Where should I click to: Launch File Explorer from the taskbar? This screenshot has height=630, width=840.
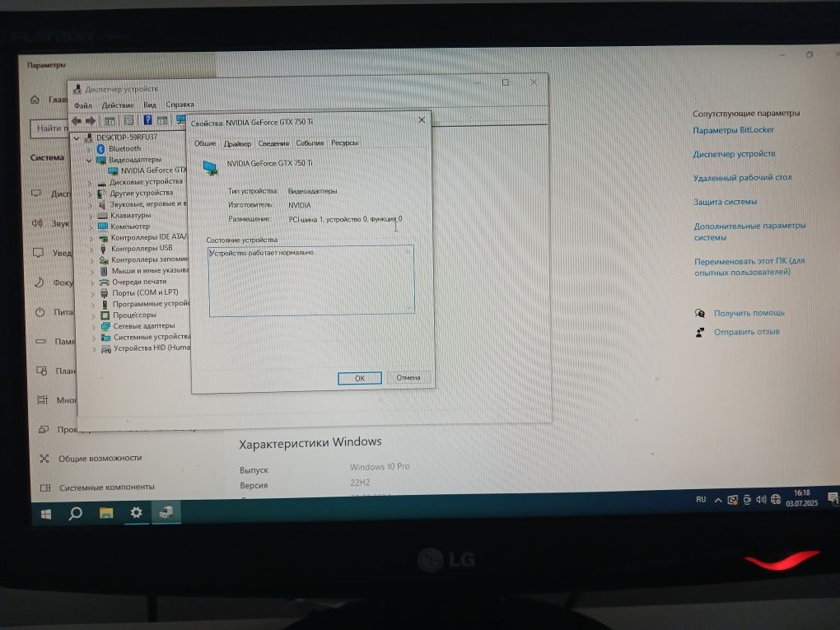coord(106,513)
